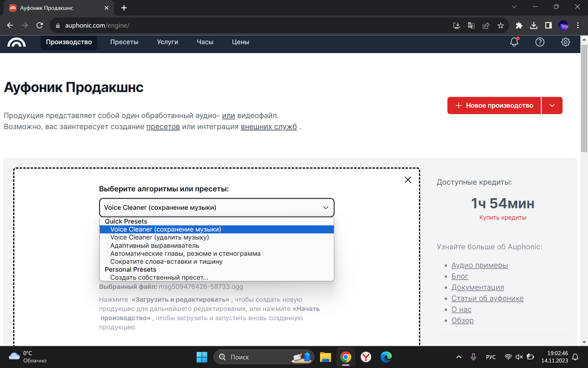Follow the Купить кредиты link
The height and width of the screenshot is (368, 588).
point(503,217)
